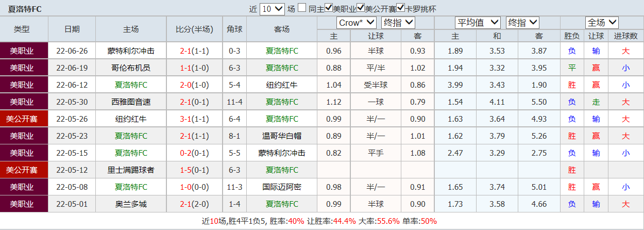Click the 西雅图音速 home team
Image resolution: width=644 pixels, height=230 pixels.
[131, 102]
